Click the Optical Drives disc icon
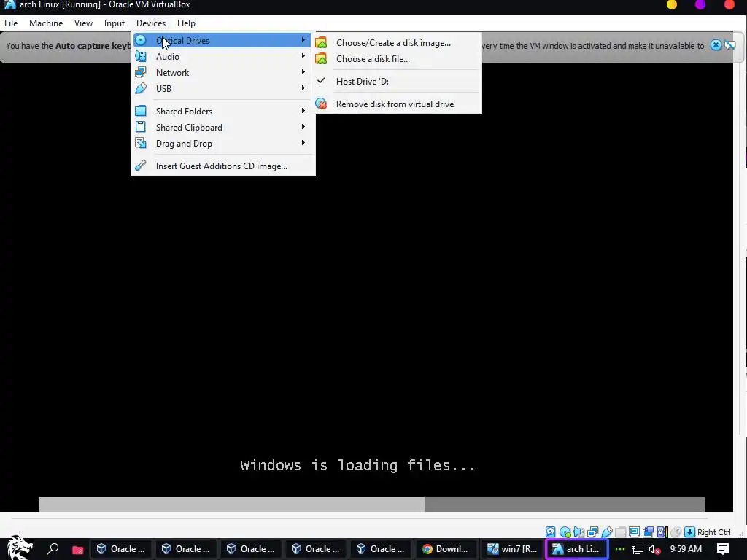This screenshot has height=560, width=747. tap(141, 41)
